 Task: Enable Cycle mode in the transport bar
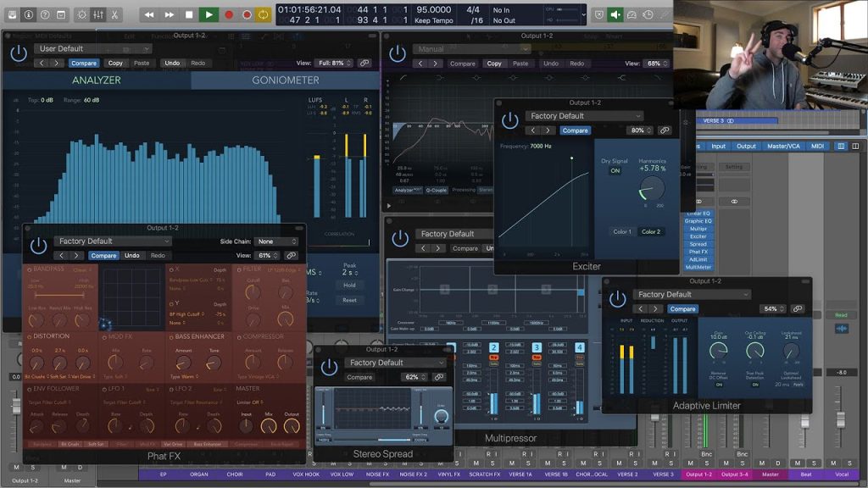pyautogui.click(x=262, y=13)
